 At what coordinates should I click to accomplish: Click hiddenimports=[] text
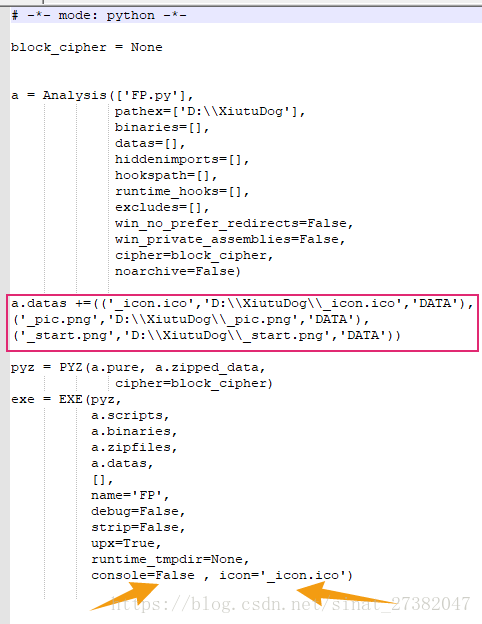(182, 160)
